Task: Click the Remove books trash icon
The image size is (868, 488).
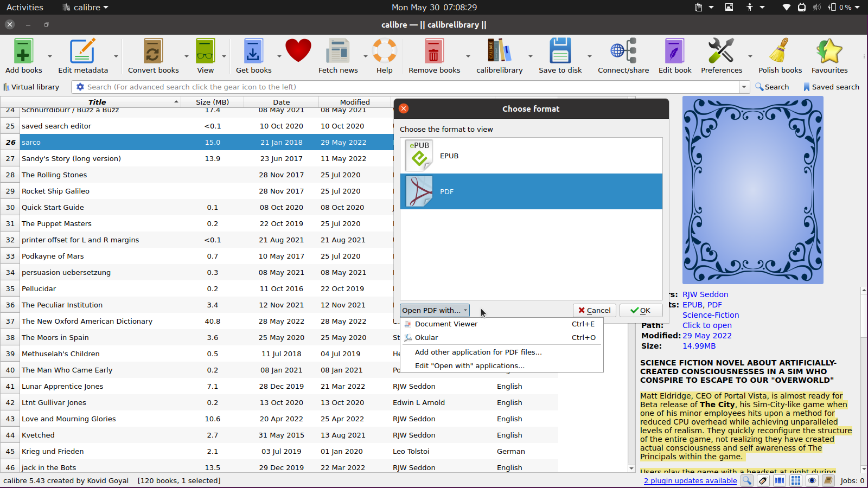Action: [434, 51]
